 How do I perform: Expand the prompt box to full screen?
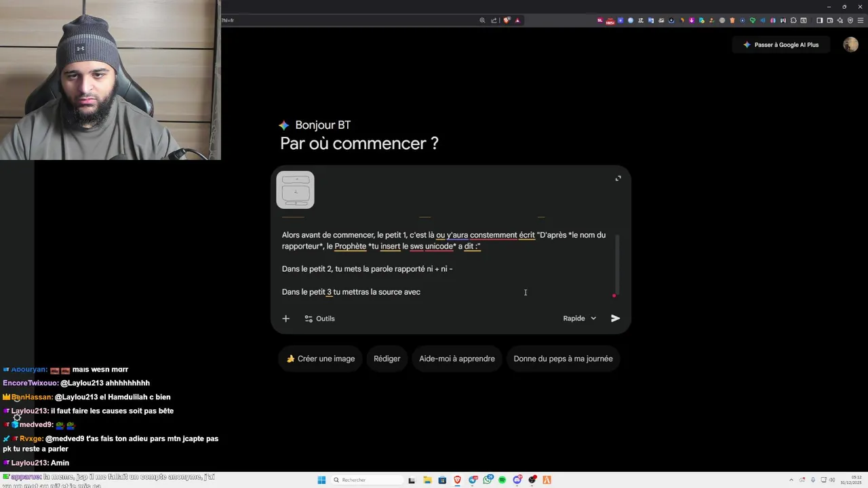(618, 178)
